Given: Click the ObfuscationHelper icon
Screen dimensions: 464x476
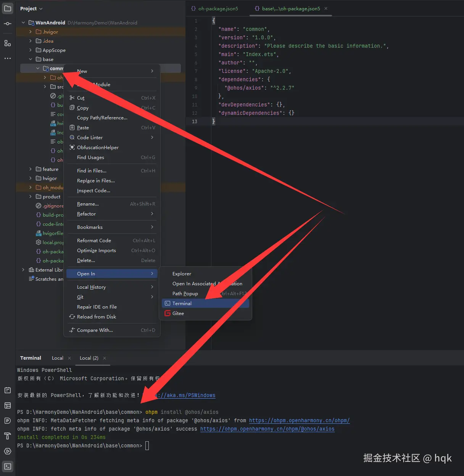Looking at the screenshot, I should [72, 148].
